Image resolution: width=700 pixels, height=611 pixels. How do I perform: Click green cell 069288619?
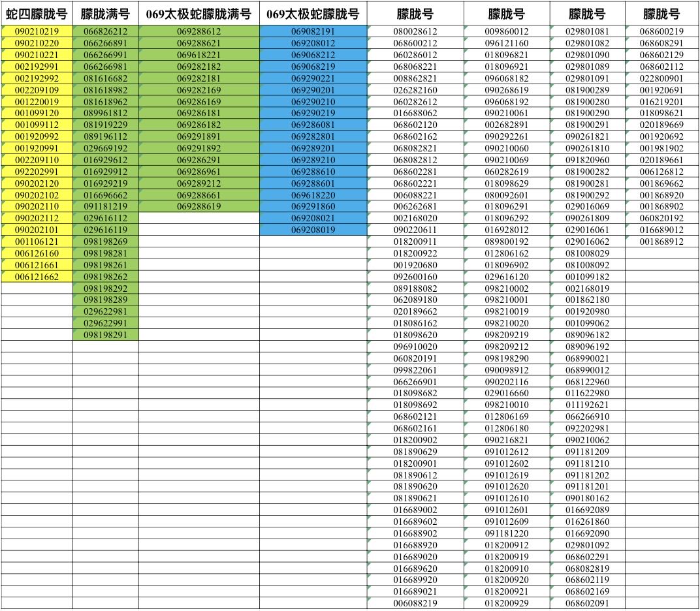199,206
